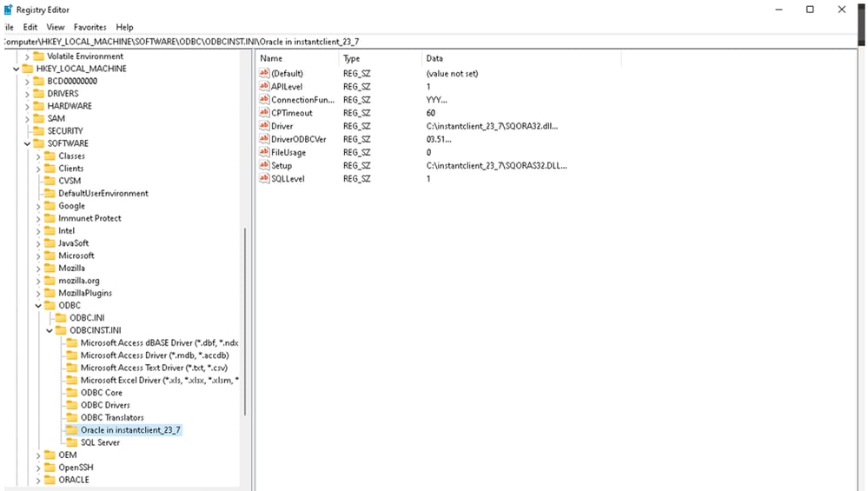Click DriverODBCVer data 03.51...
Screen dimensions: 868x491
tap(439, 139)
